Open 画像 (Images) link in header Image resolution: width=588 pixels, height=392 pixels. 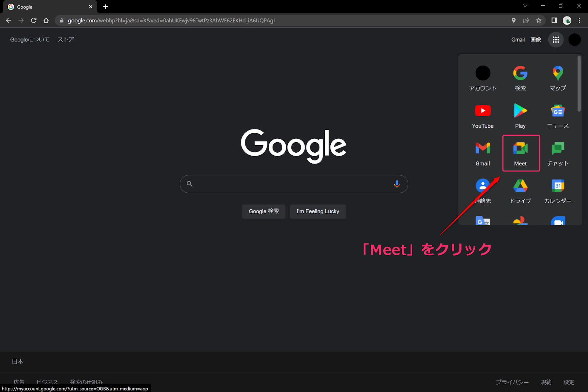535,40
